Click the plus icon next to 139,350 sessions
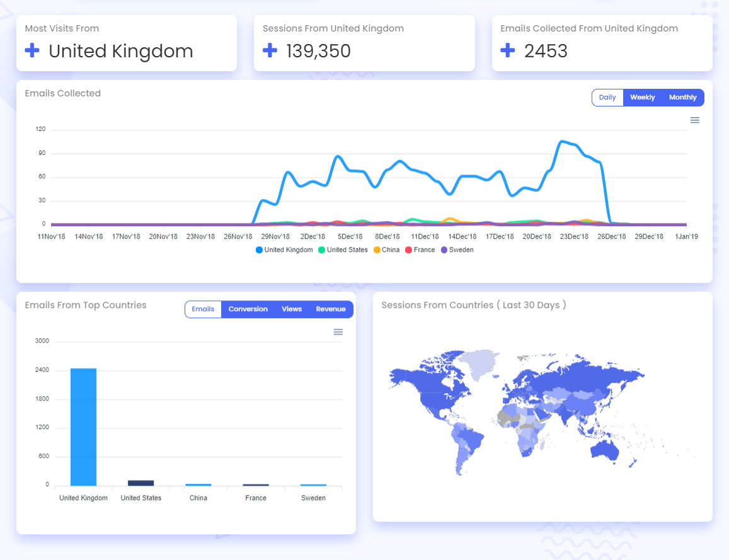This screenshot has height=560, width=729. (270, 50)
